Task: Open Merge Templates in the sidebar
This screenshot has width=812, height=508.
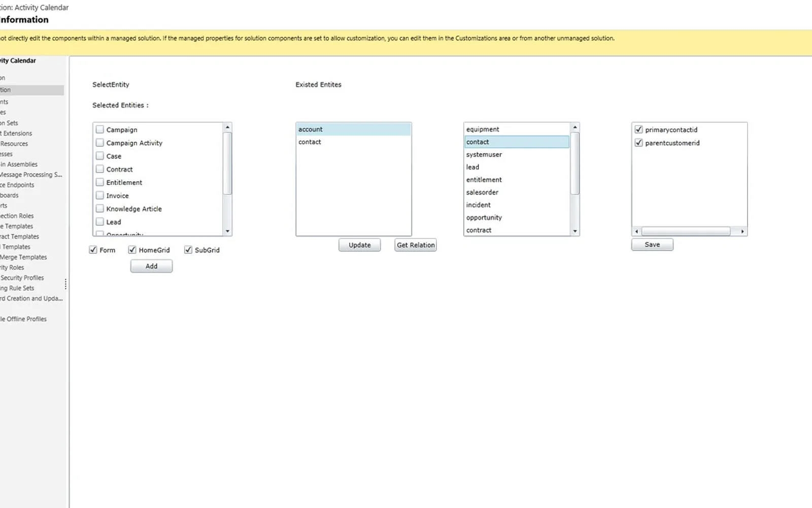Action: tap(23, 257)
